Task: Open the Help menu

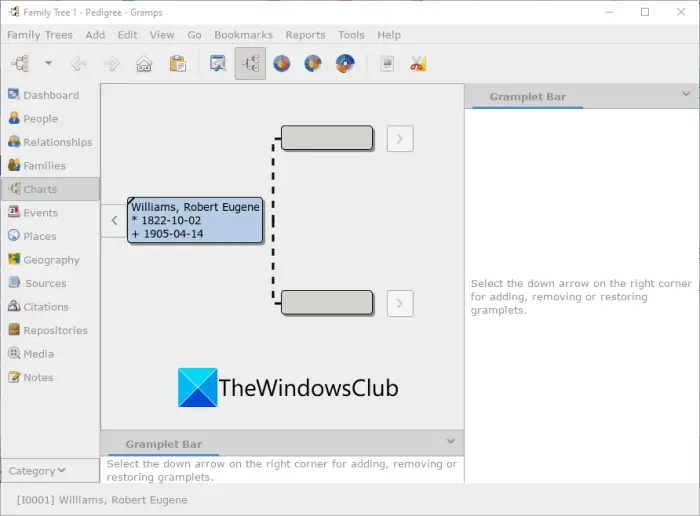Action: click(389, 35)
